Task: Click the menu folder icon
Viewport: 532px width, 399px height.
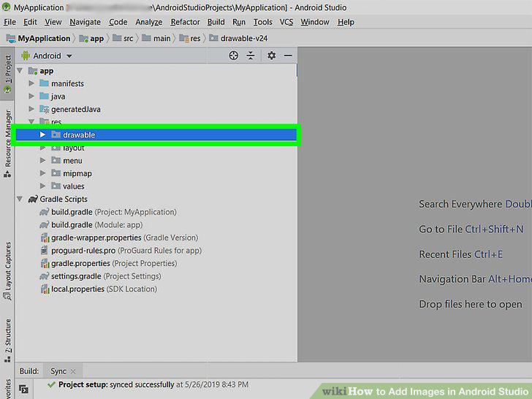Action: [56, 160]
